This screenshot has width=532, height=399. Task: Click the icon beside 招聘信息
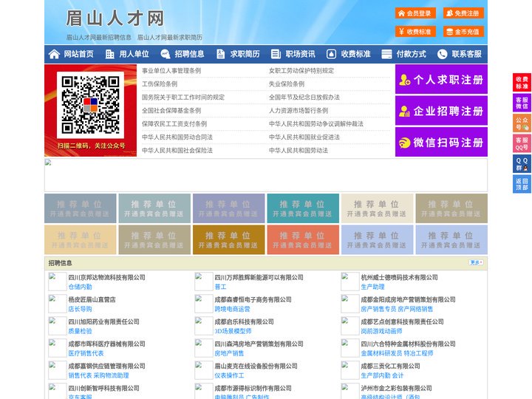[166, 54]
